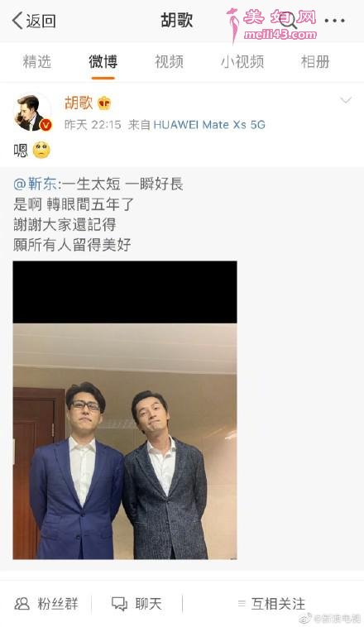This screenshot has width=364, height=627.
Task: Go to the 相册 album tab
Action: pyautogui.click(x=315, y=62)
